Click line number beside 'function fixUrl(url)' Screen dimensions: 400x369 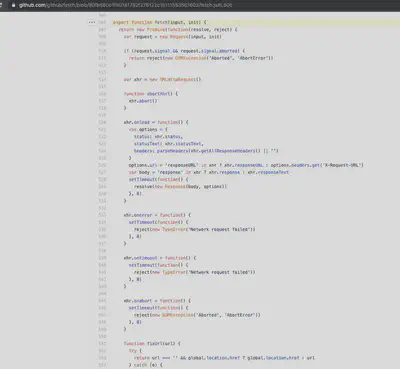point(102,343)
